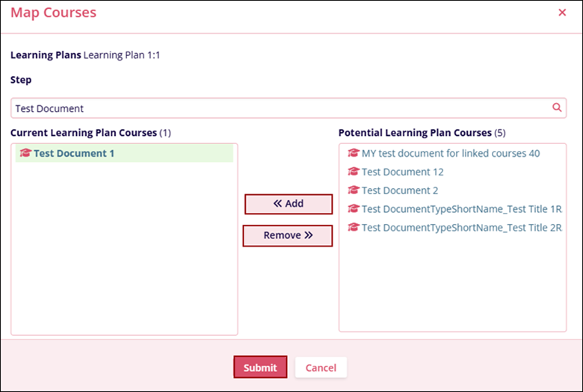Submit the course mapping
The height and width of the screenshot is (392, 583).
[260, 367]
